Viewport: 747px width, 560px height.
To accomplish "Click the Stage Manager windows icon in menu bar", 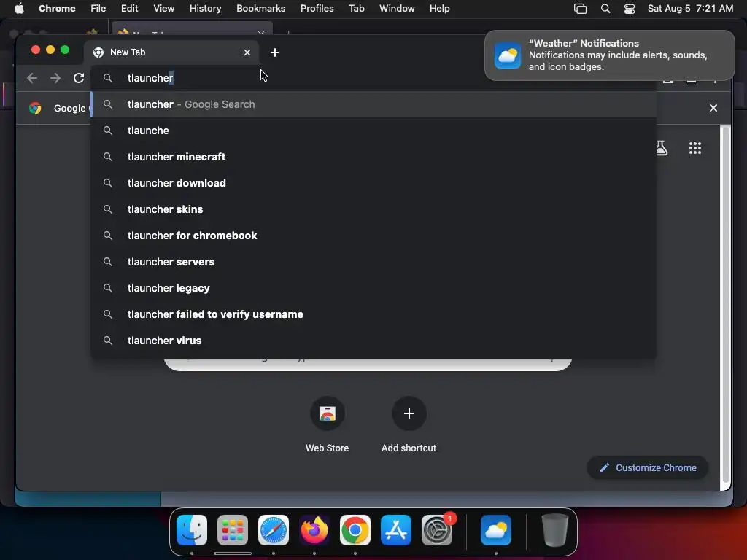I will point(580,9).
